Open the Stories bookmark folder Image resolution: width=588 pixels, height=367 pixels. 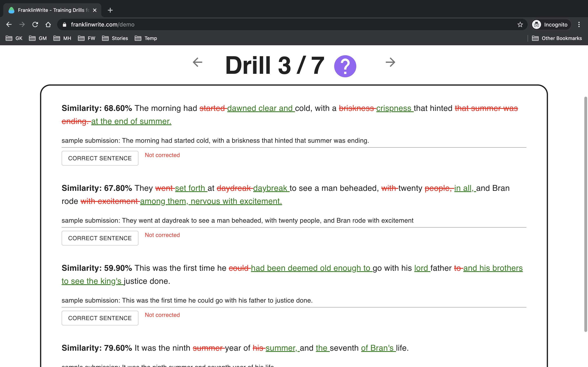(x=115, y=38)
